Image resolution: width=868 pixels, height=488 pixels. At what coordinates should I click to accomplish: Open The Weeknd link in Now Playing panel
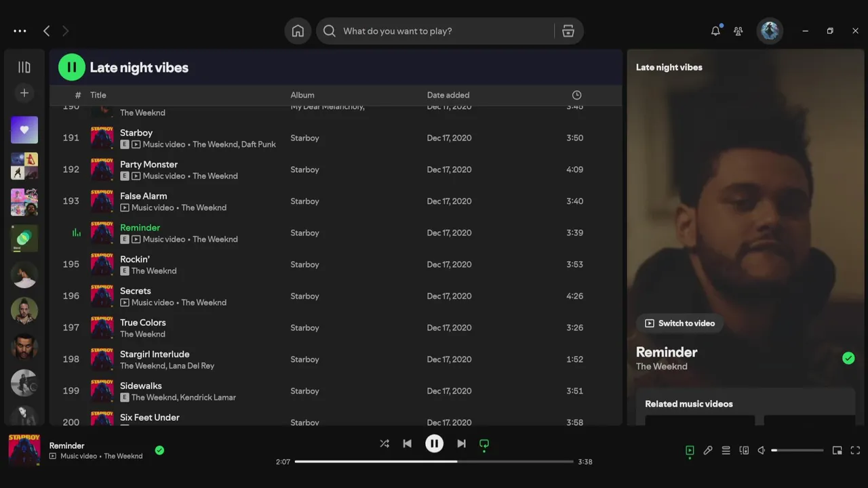tap(661, 367)
